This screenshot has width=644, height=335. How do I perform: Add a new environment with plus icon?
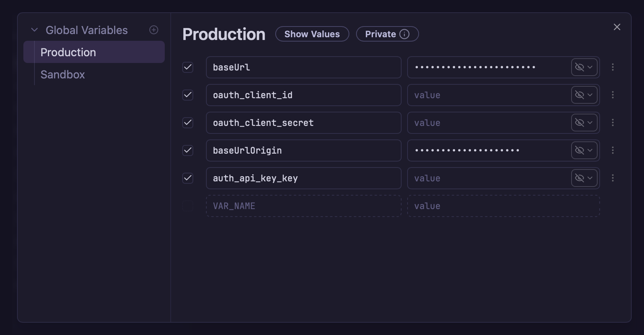[x=154, y=30]
